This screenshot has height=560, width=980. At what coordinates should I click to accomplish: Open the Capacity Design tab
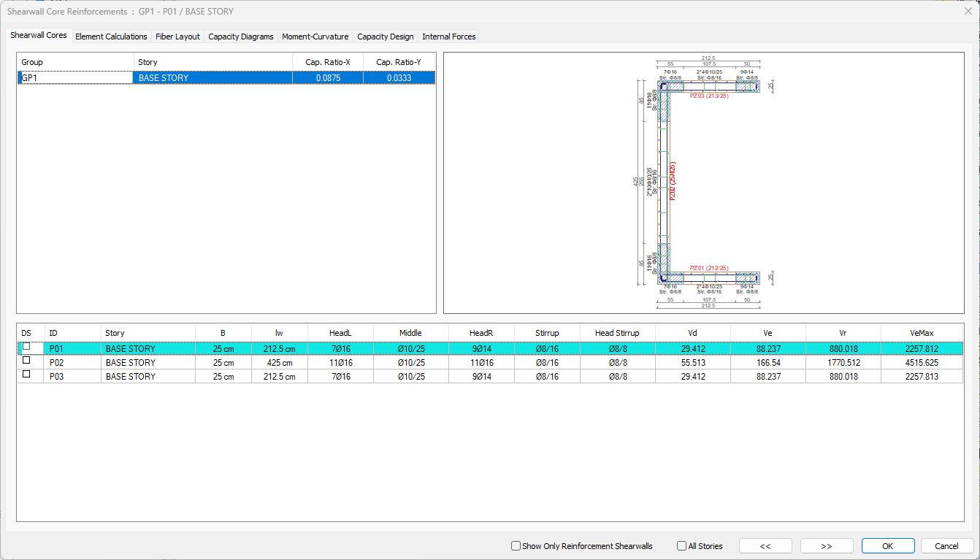pyautogui.click(x=385, y=37)
